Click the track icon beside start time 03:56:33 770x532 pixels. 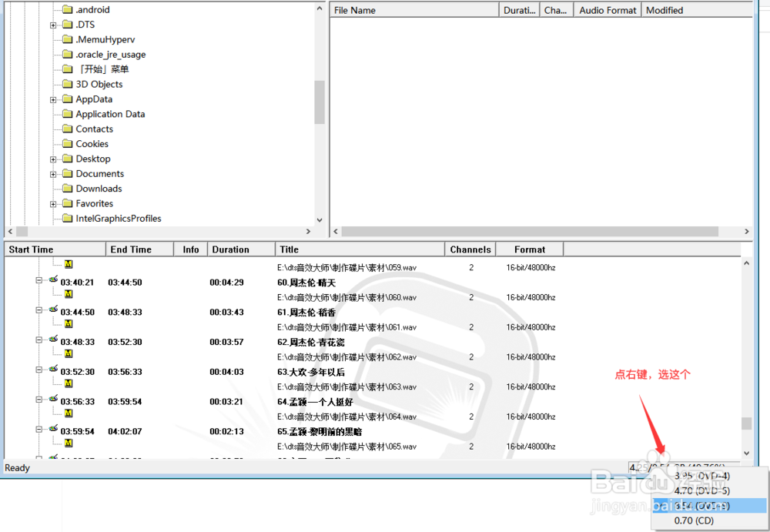53,399
